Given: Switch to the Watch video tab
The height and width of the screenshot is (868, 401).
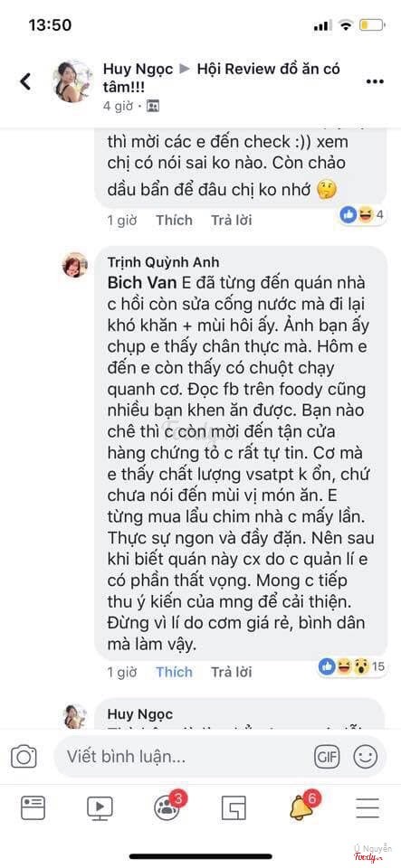Looking at the screenshot, I should click(x=100, y=808).
